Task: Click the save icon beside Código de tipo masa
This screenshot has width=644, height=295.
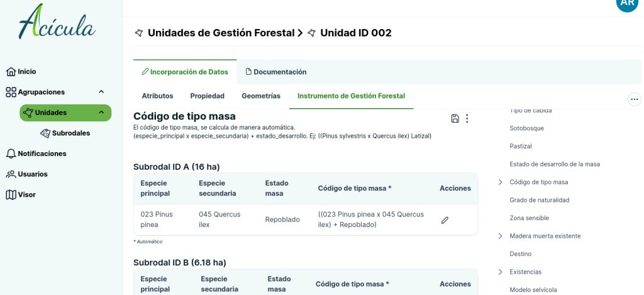Action: coord(455,118)
